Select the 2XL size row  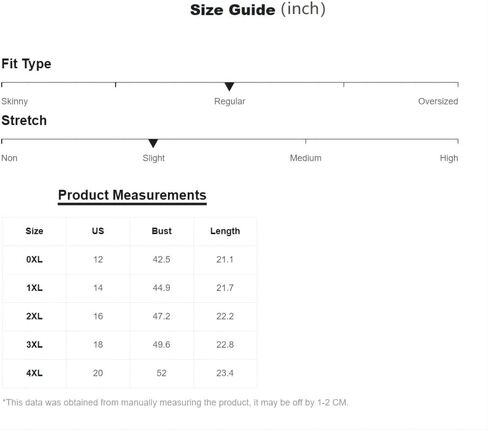[130, 316]
